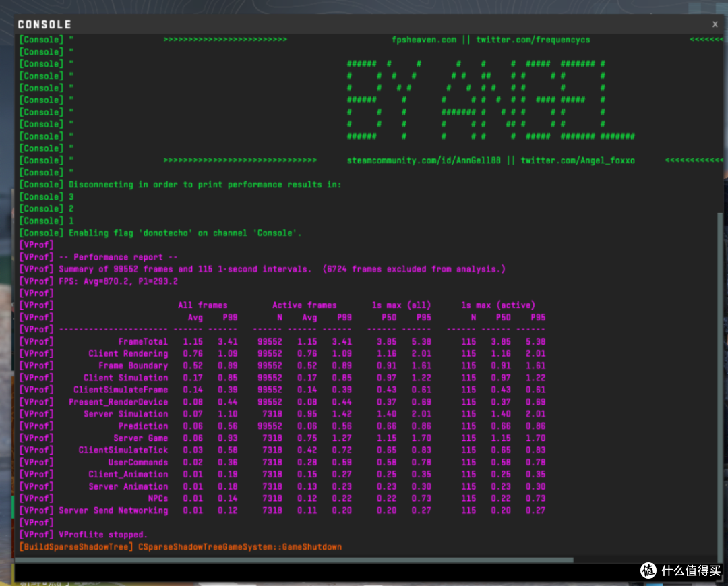
Task: Click the NPCs row label
Action: (x=158, y=499)
